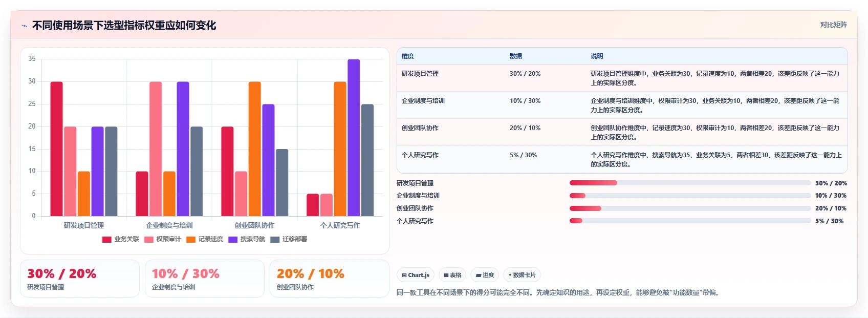
Task: Open the 20% / 10% 创业团队协作 data card
Action: pyautogui.click(x=330, y=279)
